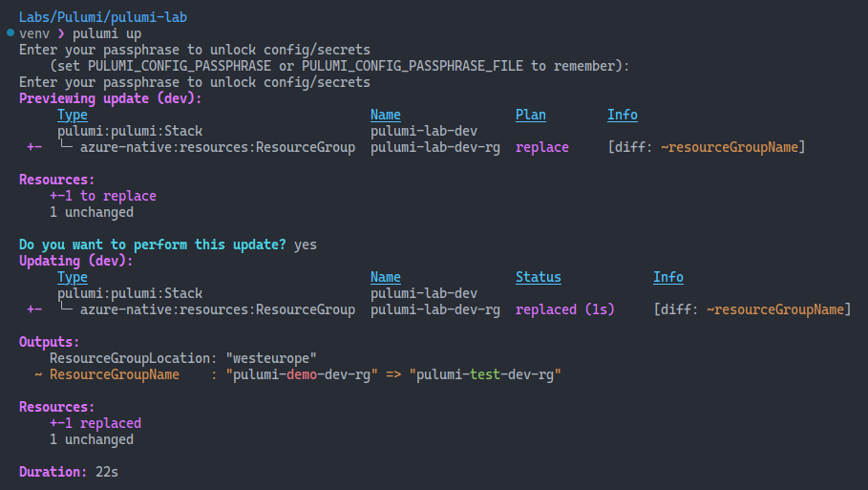Click the 'ResourceGroupName' output key
The width and height of the screenshot is (868, 490).
click(x=114, y=374)
